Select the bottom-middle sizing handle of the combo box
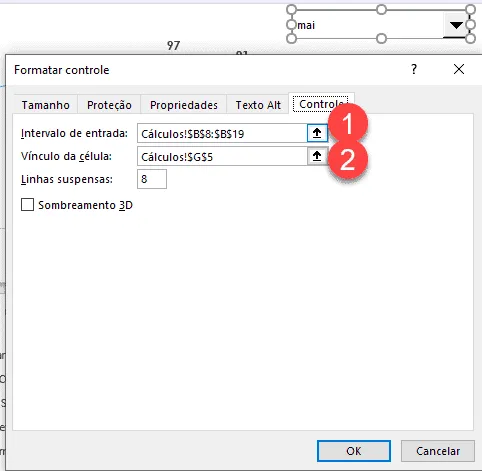This screenshot has height=471, width=482. click(x=381, y=38)
